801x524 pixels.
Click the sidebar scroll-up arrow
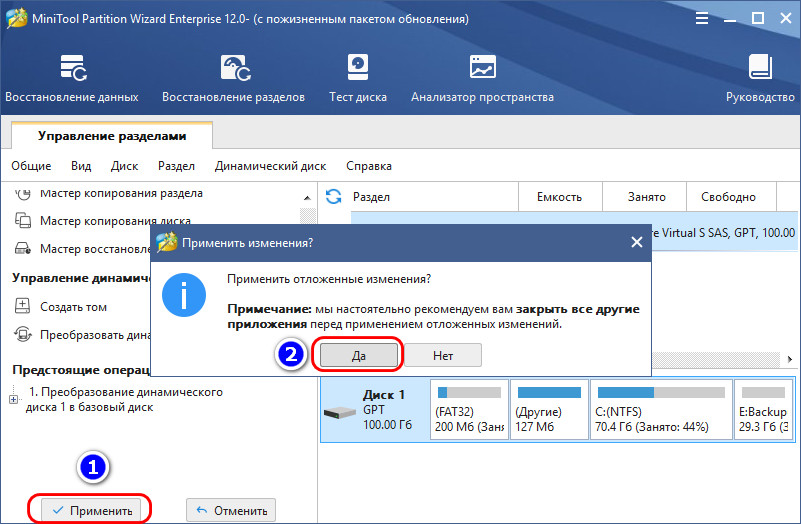[x=307, y=198]
